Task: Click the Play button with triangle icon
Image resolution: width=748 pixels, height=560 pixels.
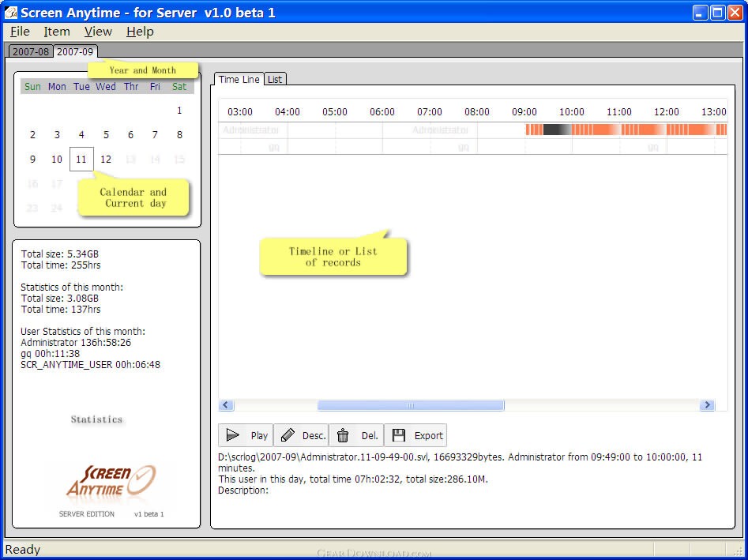Action: [x=246, y=435]
